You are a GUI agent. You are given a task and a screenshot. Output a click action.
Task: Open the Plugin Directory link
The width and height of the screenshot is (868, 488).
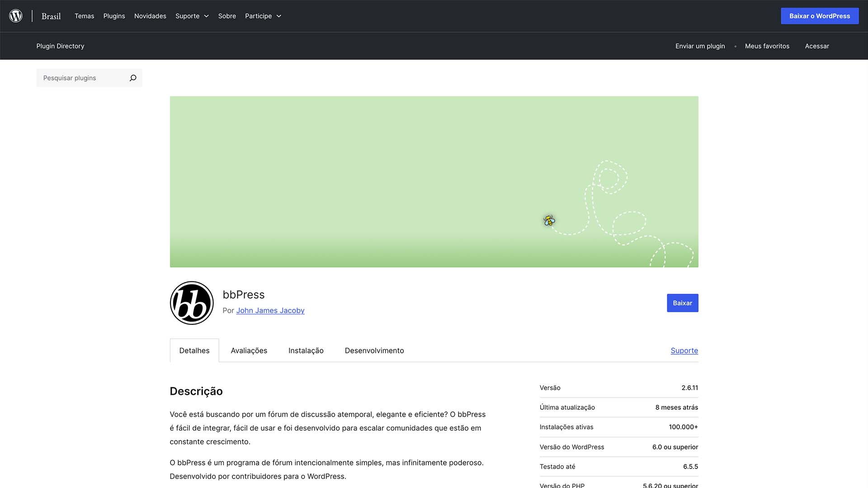click(60, 46)
